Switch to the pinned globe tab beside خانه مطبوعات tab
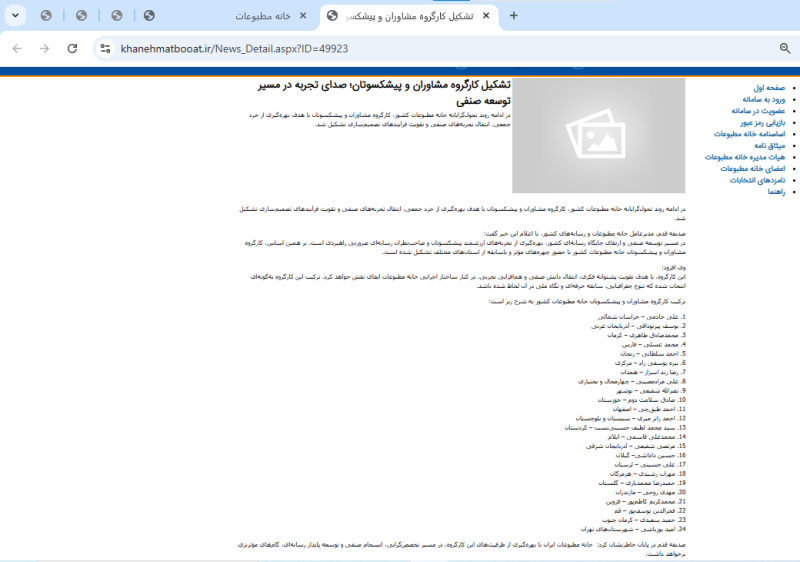The height and width of the screenshot is (562, 800). click(x=149, y=16)
